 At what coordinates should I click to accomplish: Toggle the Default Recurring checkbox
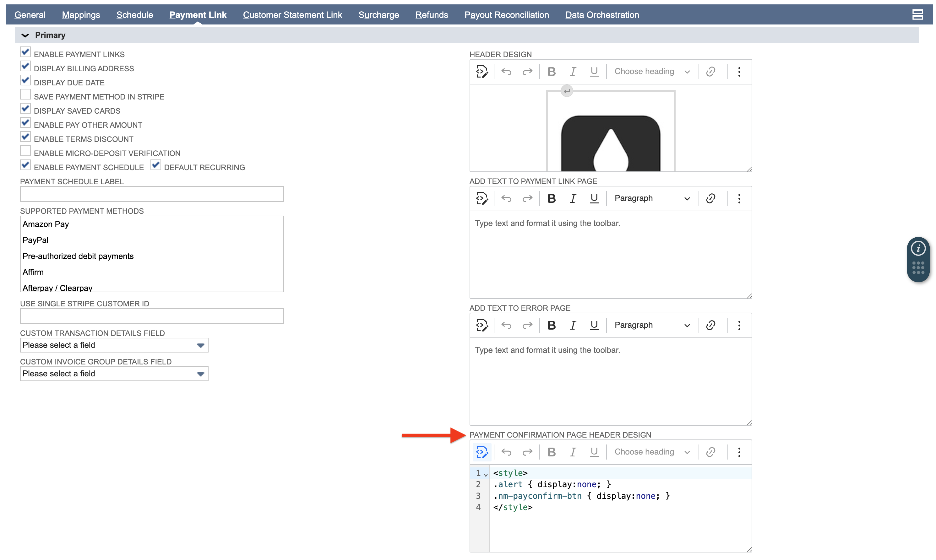(x=155, y=165)
